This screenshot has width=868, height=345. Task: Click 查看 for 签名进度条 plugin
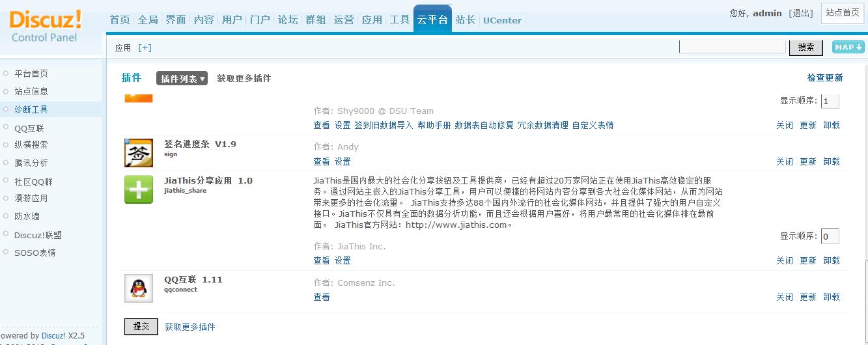point(322,161)
